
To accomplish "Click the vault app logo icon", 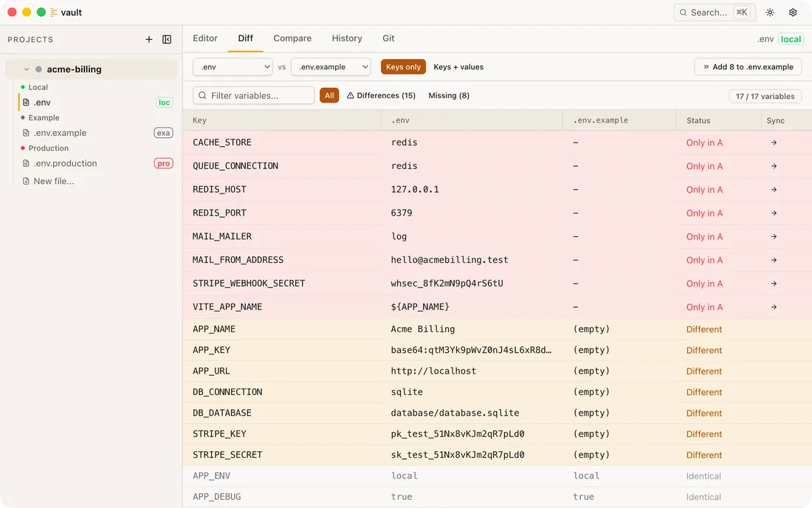I will [x=53, y=13].
